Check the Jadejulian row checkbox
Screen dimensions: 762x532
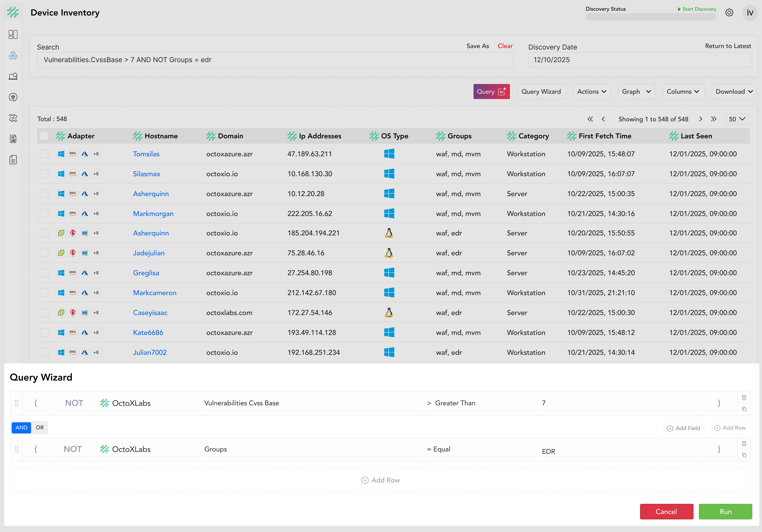pyautogui.click(x=44, y=253)
